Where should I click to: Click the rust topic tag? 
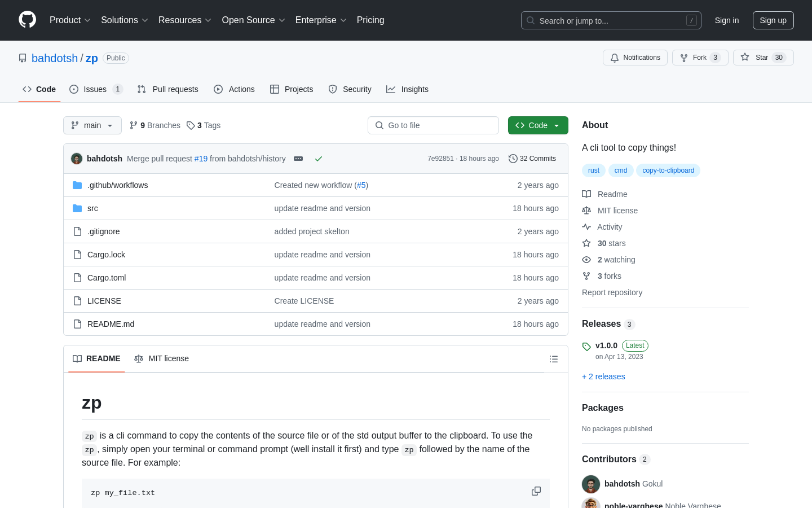594,170
